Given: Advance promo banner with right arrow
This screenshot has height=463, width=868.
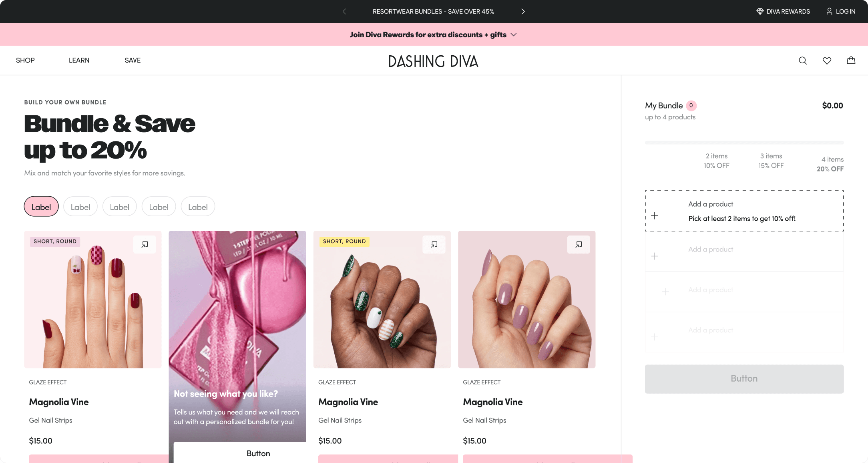Looking at the screenshot, I should [x=523, y=11].
